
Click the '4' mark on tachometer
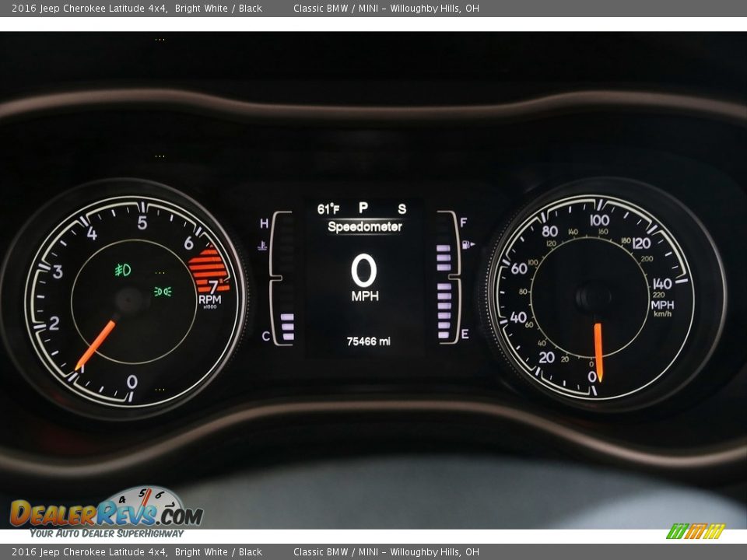pyautogui.click(x=92, y=233)
